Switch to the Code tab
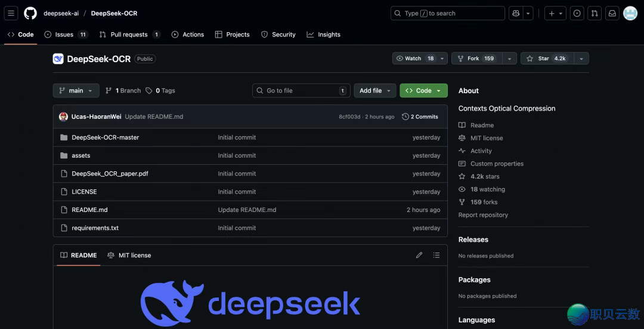Image resolution: width=644 pixels, height=329 pixels. point(20,35)
